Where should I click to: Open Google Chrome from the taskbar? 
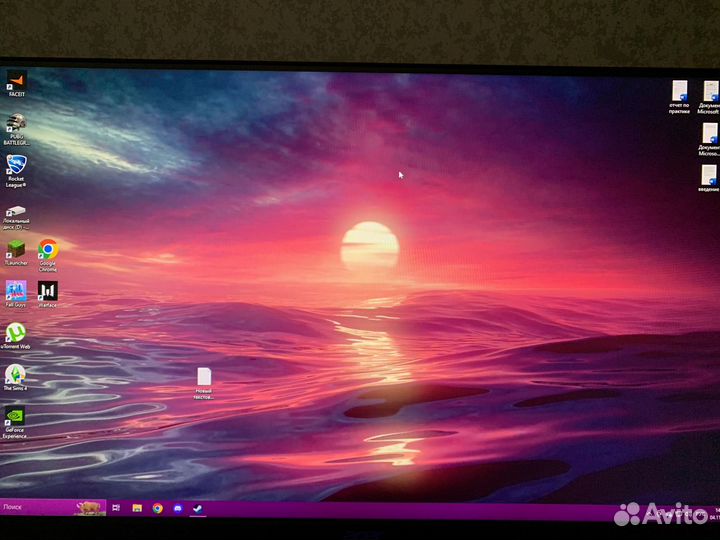[x=158, y=508]
